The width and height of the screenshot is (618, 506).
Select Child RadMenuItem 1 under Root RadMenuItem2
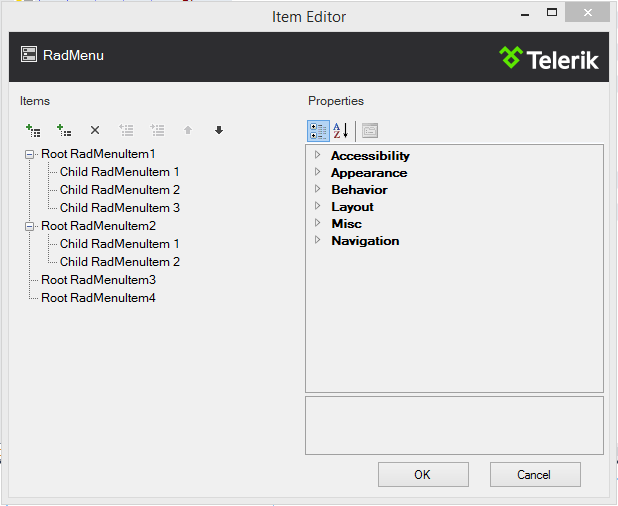click(119, 244)
